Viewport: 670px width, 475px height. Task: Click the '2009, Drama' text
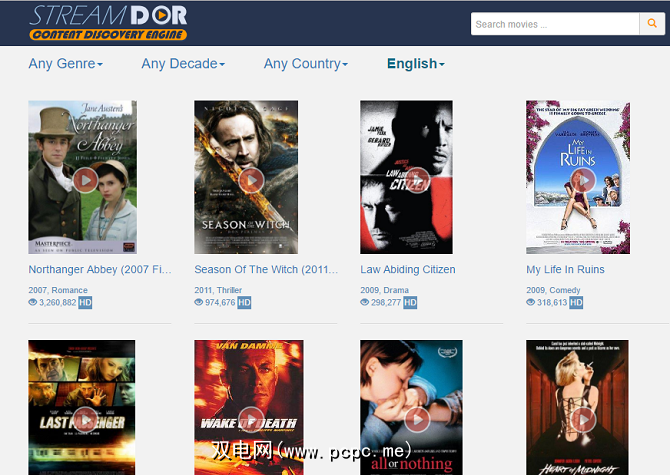click(384, 290)
